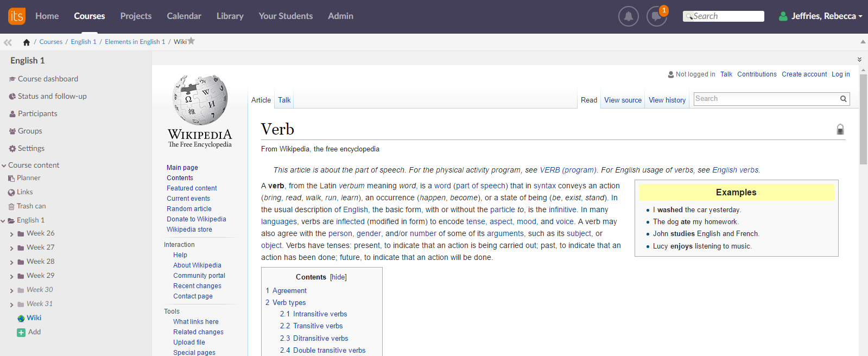Click the Create account link
The width and height of the screenshot is (868, 356).
(804, 74)
